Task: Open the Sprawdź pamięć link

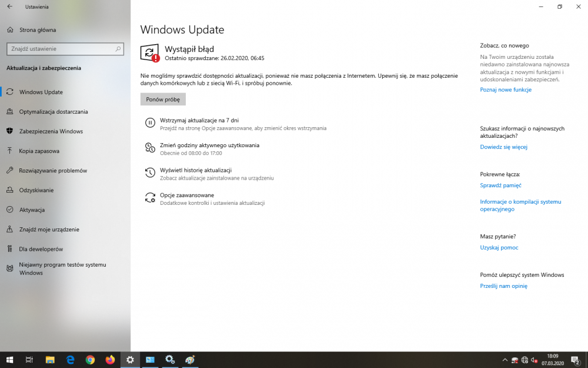Action: [x=500, y=185]
